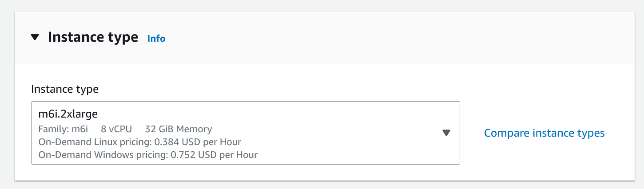This screenshot has width=644, height=189.
Task: Click the m6i.2xlarge name in selector
Action: 68,115
